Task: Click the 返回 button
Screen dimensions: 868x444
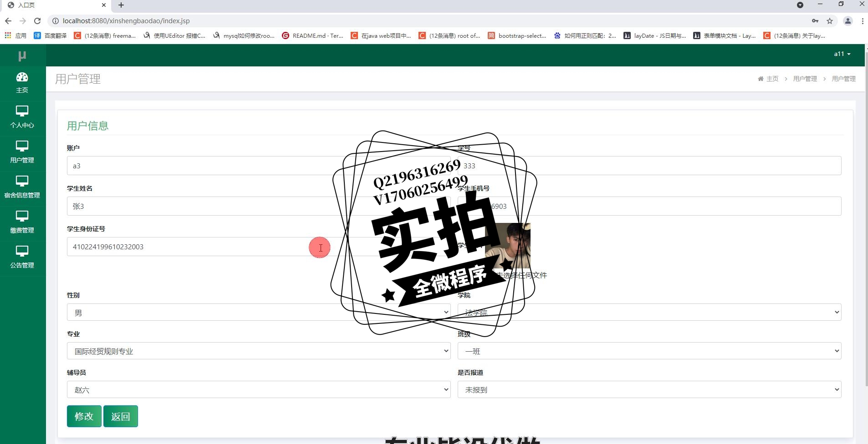Action: pyautogui.click(x=120, y=416)
